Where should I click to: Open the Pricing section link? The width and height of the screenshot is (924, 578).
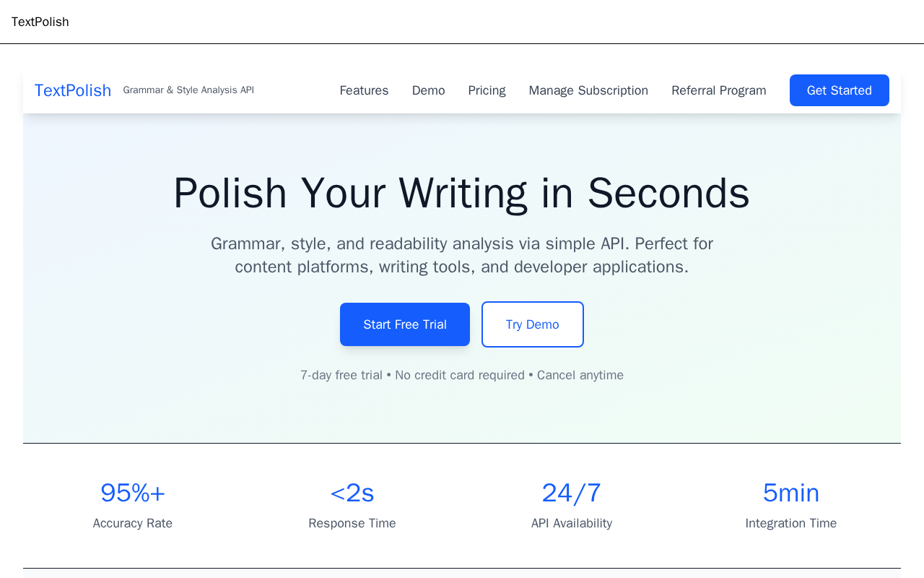pos(487,90)
